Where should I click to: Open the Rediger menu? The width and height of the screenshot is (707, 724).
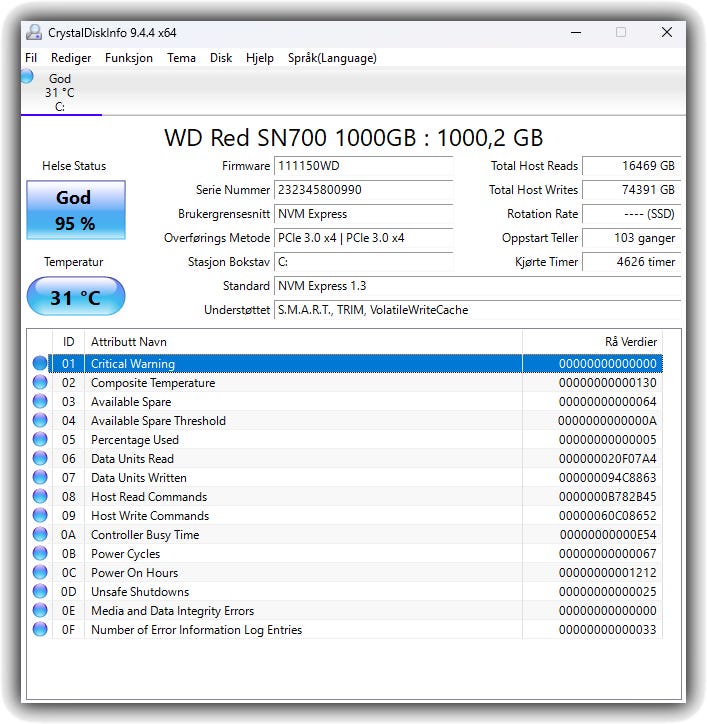click(x=71, y=58)
